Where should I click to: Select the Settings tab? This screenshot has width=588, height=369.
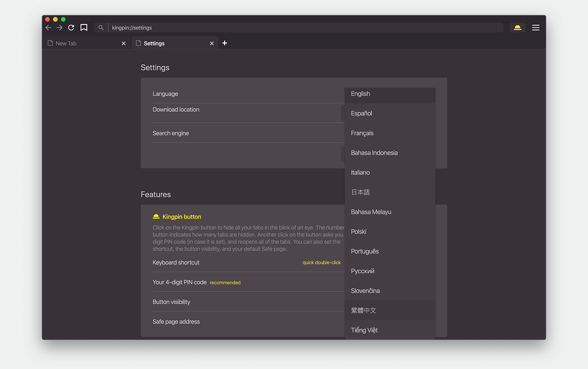point(175,43)
